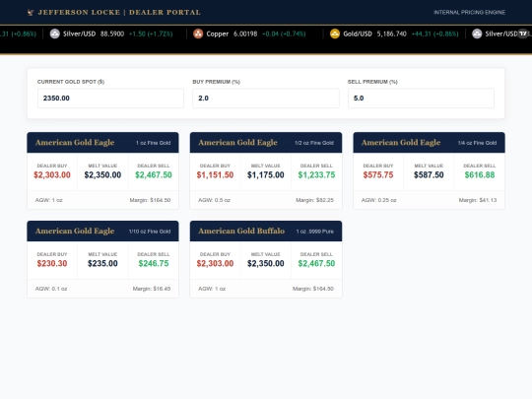The height and width of the screenshot is (399, 532).
Task: Click dealer buy price $230.30
Action: 52,264
